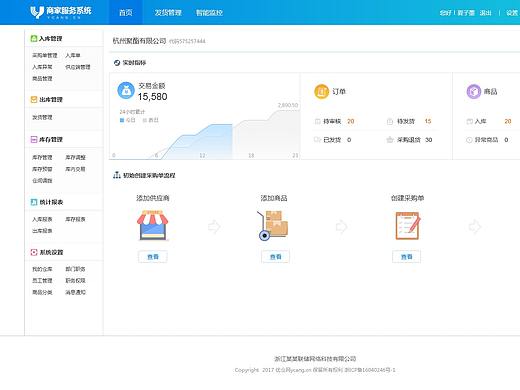Click the 待发货 icon in orders
The width and height of the screenshot is (520, 390).
point(390,121)
